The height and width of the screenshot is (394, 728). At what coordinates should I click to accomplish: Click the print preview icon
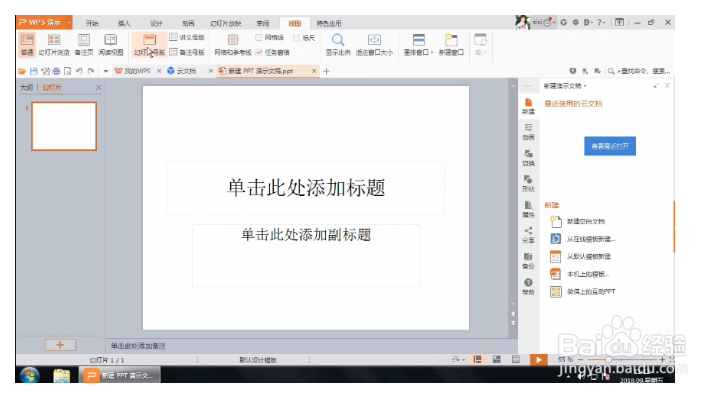(x=68, y=71)
